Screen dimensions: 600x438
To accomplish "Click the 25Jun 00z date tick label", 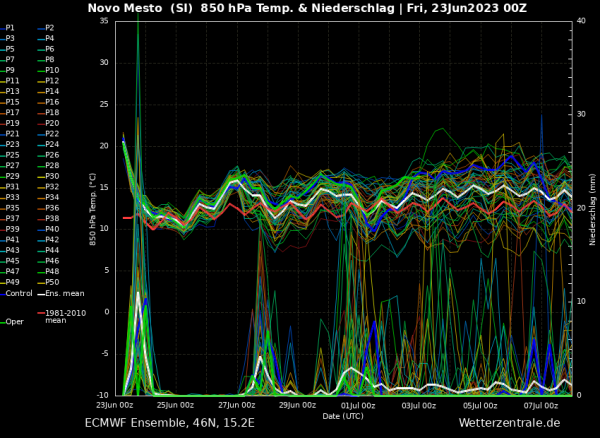I will [x=176, y=405].
